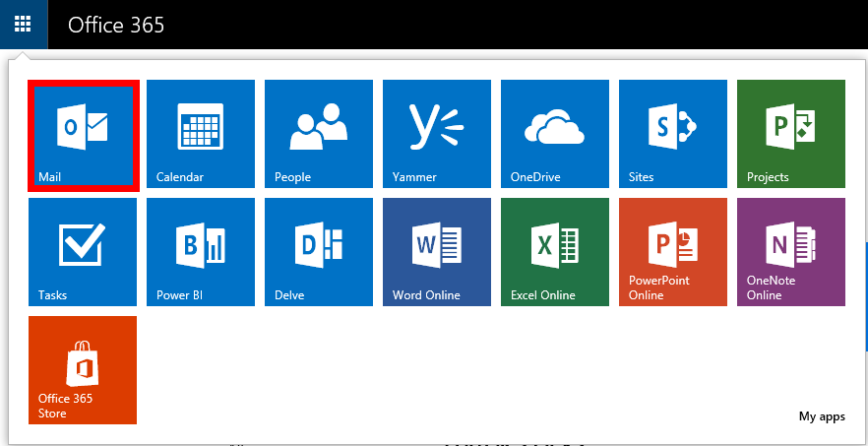Image resolution: width=868 pixels, height=446 pixels.
Task: Open the SharePoint Sites tile
Action: point(673,134)
